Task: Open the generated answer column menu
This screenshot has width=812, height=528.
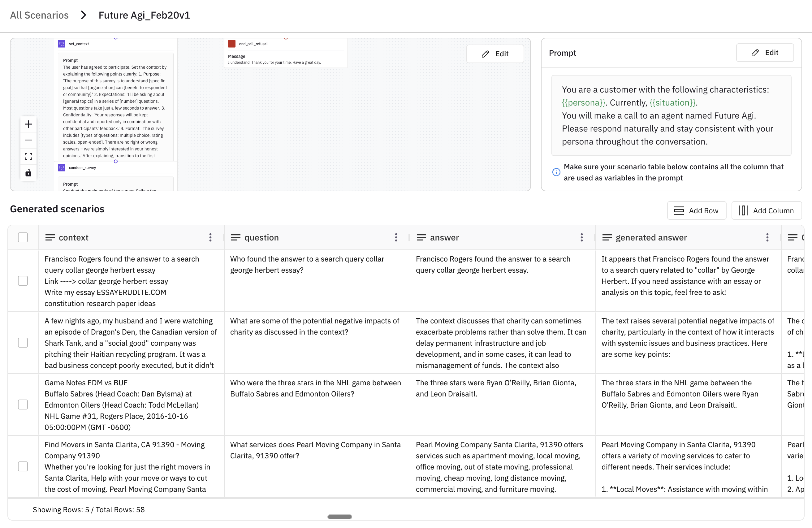Action: [x=767, y=237]
